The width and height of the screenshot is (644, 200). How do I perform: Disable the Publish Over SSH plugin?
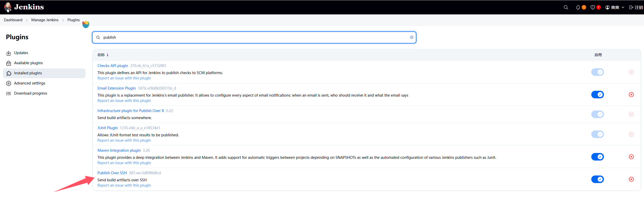point(598,179)
